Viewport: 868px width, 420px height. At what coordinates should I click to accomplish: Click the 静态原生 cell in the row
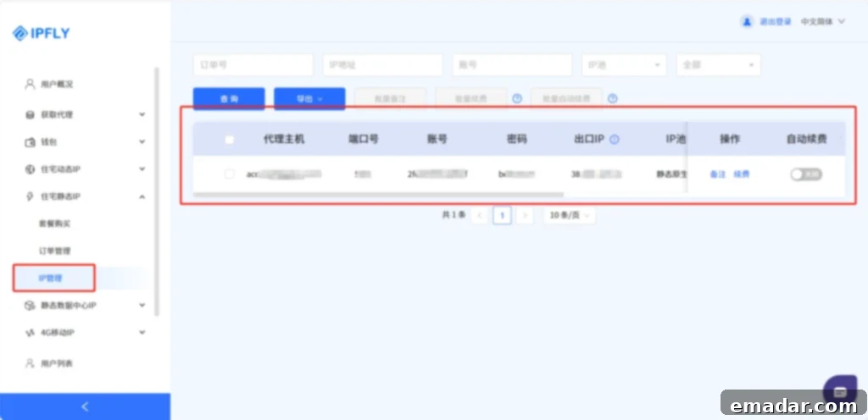click(671, 174)
